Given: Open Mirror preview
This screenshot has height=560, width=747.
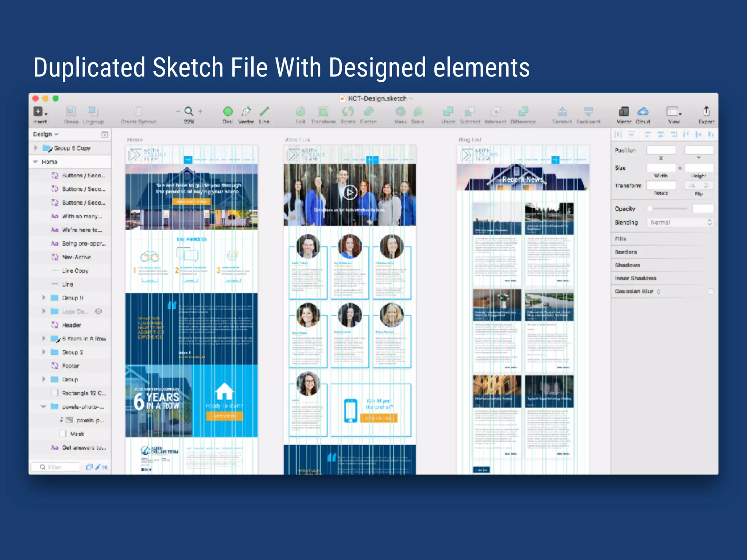Looking at the screenshot, I should pyautogui.click(x=624, y=111).
